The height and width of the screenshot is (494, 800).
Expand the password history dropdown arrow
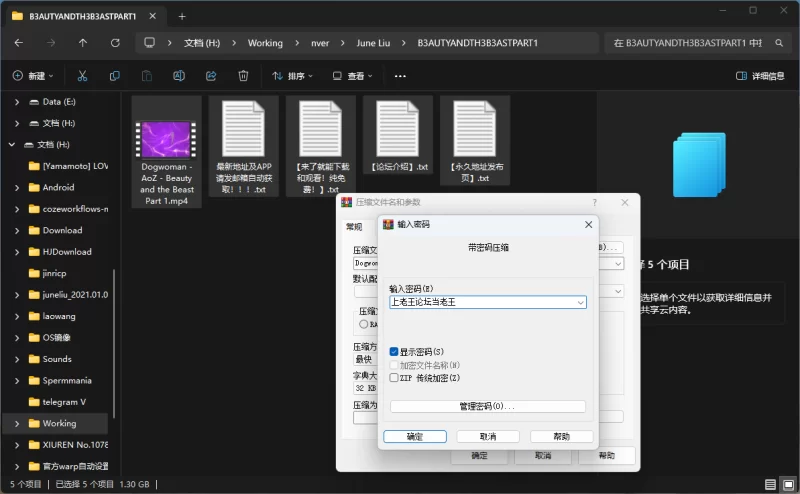coord(580,302)
